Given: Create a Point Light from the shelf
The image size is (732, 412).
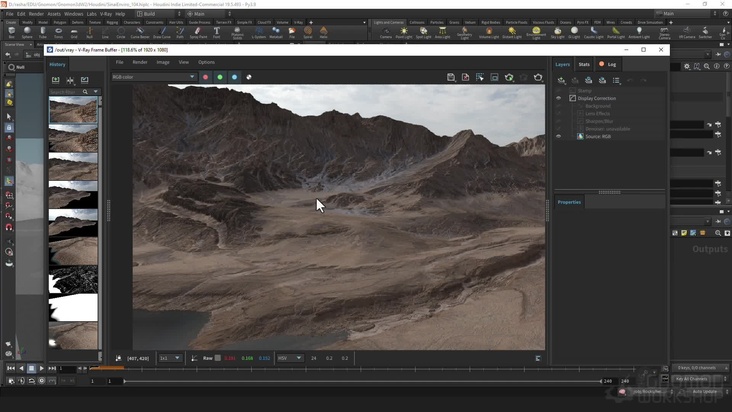Looking at the screenshot, I should (x=404, y=32).
